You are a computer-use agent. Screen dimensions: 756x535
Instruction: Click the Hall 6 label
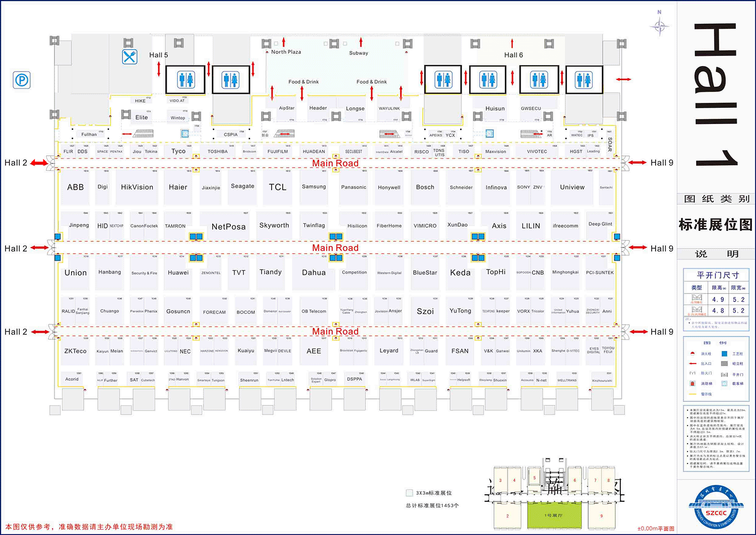point(513,55)
